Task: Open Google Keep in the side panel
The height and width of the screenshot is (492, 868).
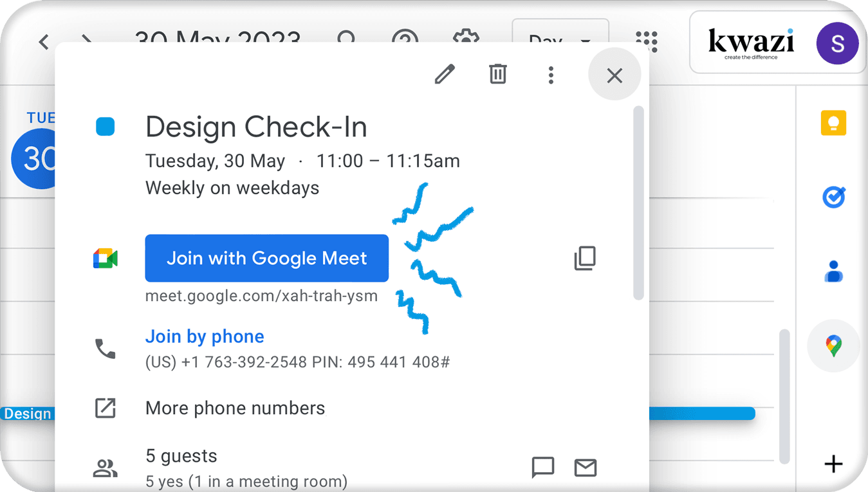Action: pos(833,123)
